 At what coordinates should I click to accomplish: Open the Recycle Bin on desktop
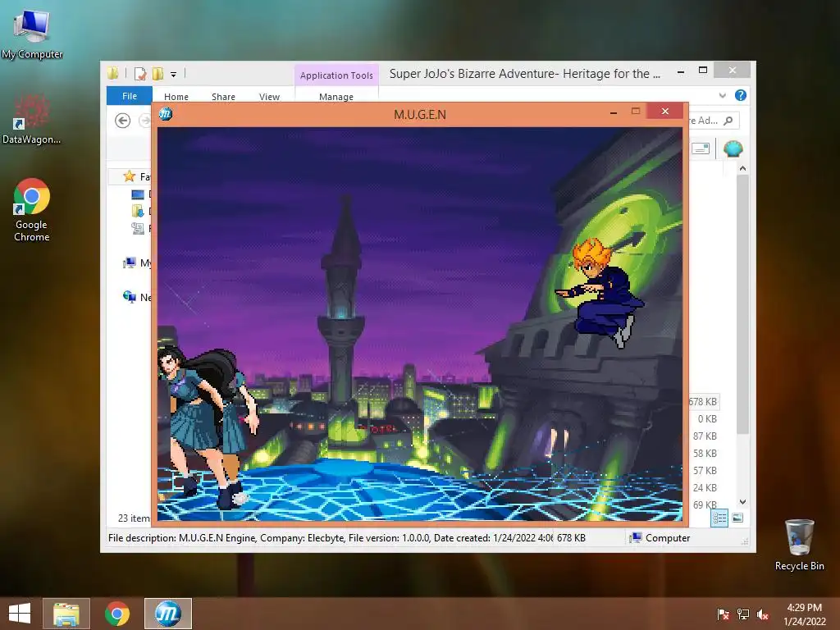coord(799,545)
